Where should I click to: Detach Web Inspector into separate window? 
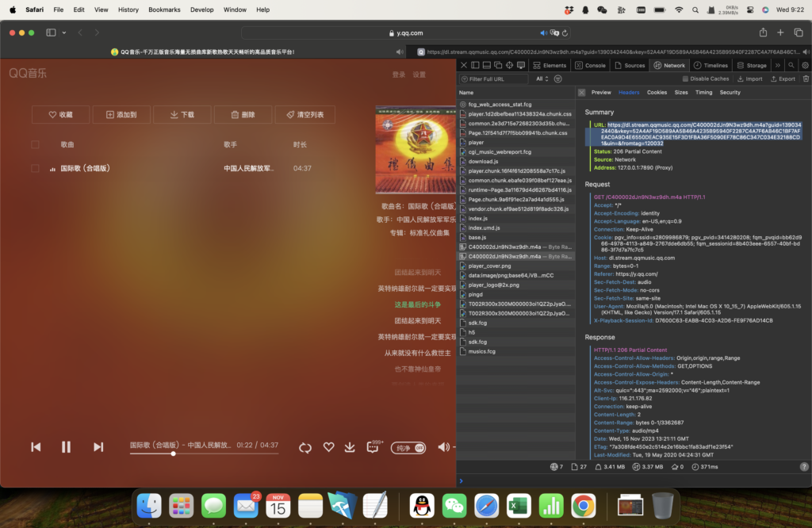[498, 65]
